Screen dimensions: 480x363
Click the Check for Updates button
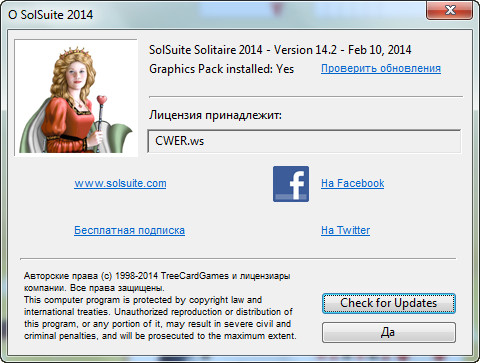click(389, 303)
